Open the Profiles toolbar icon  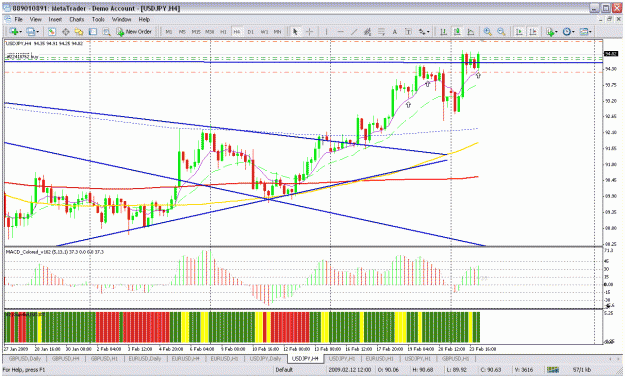coord(30,31)
